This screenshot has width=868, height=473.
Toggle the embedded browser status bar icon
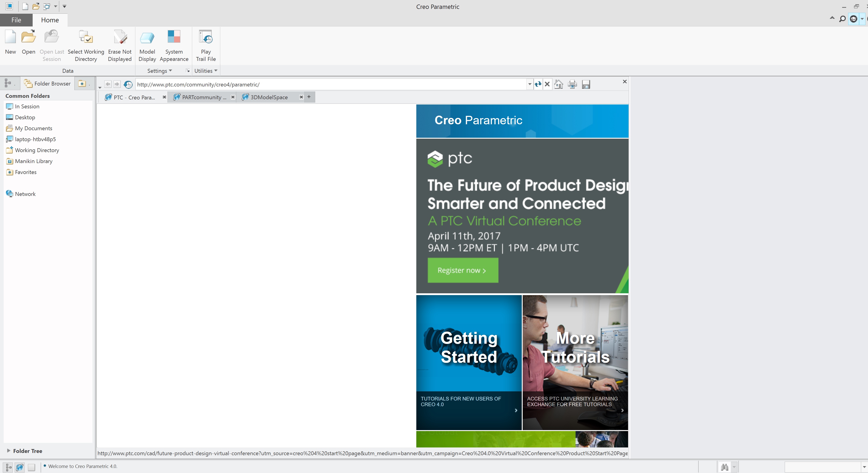click(20, 467)
